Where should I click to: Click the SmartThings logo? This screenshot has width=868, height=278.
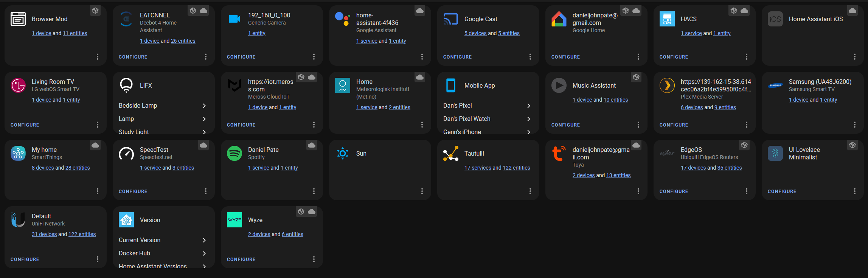[18, 153]
